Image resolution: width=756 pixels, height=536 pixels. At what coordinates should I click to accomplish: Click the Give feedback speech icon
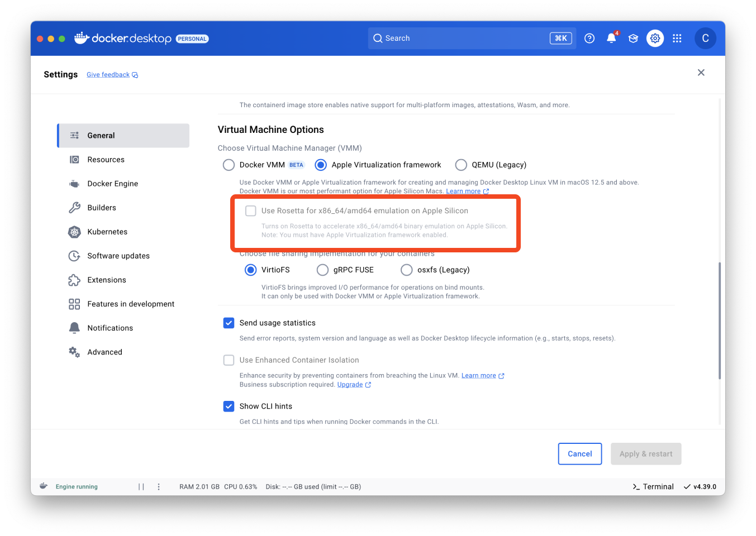pos(135,75)
